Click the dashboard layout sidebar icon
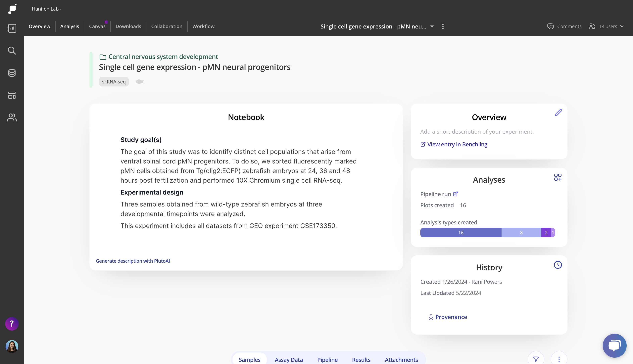Image resolution: width=633 pixels, height=364 pixels. (12, 95)
